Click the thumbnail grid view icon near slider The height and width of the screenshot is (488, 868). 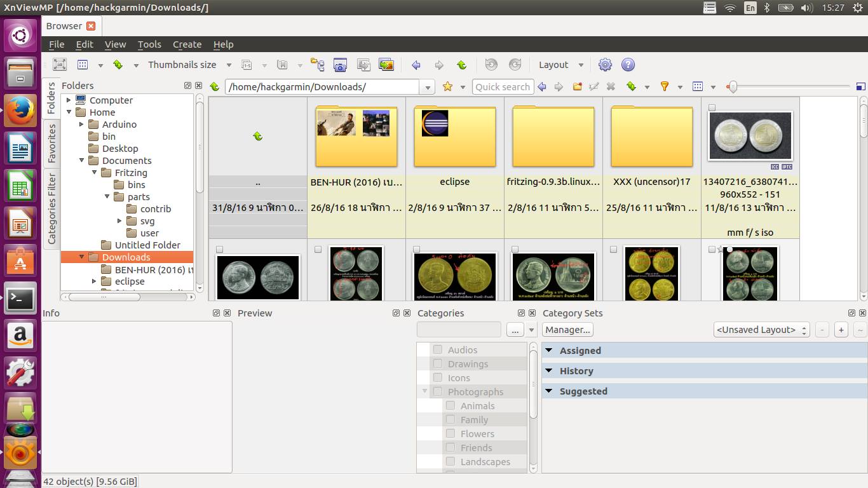(698, 87)
